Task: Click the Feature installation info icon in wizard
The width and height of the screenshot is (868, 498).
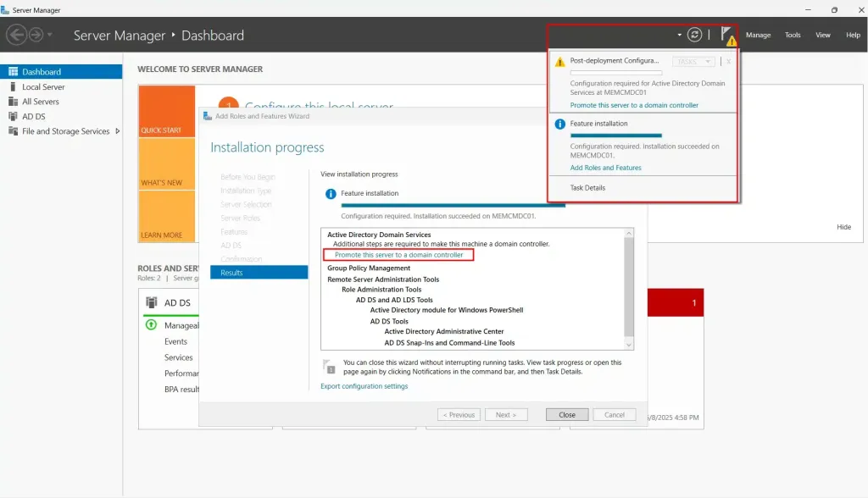Action: [331, 194]
